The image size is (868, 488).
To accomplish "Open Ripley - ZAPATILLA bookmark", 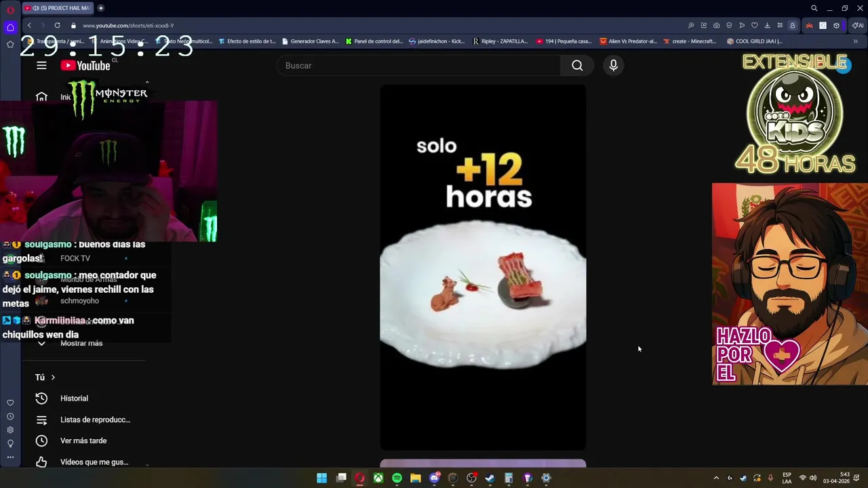I will point(500,41).
